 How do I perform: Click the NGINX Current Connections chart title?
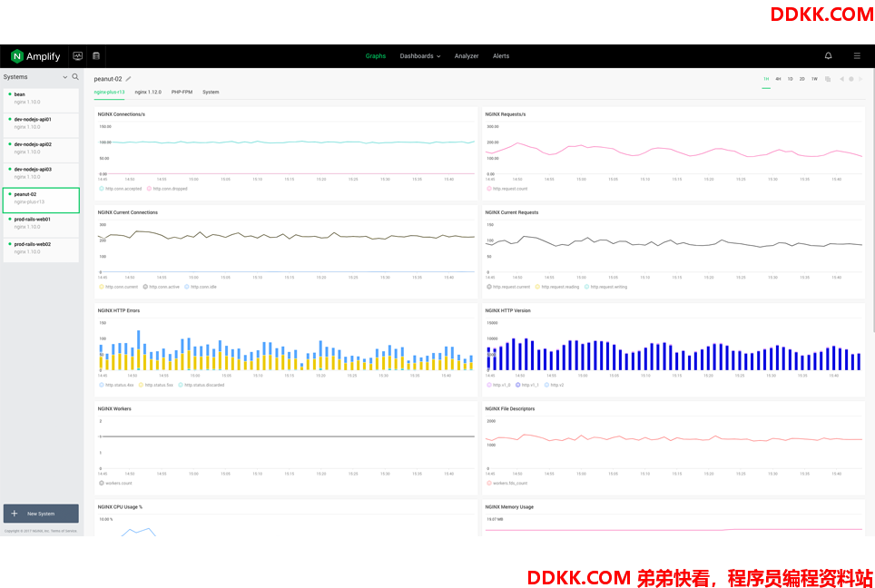click(x=128, y=212)
